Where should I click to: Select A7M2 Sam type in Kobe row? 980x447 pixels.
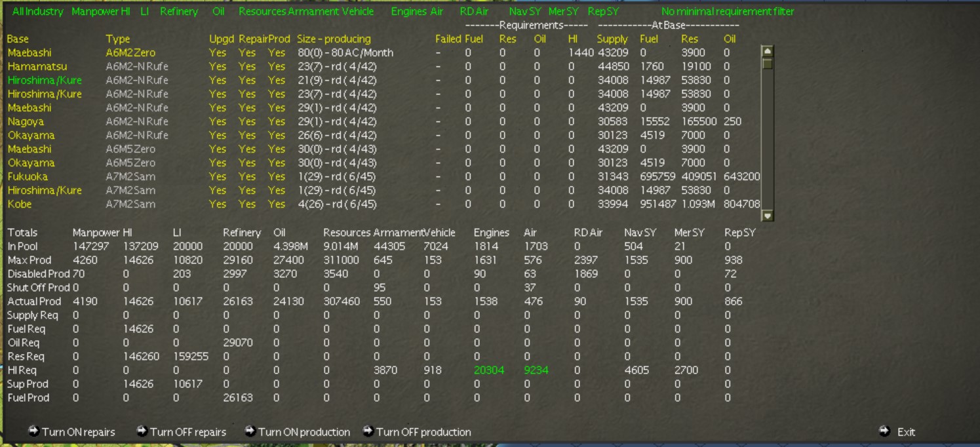[x=130, y=204]
